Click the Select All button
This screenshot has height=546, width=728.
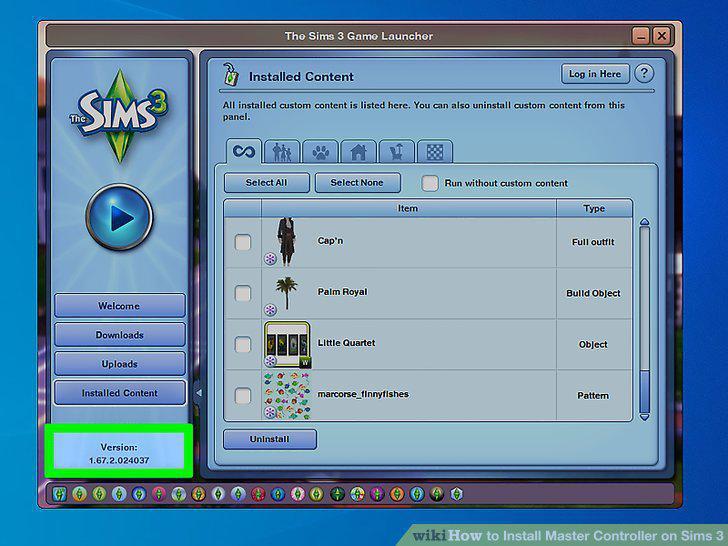tap(266, 183)
